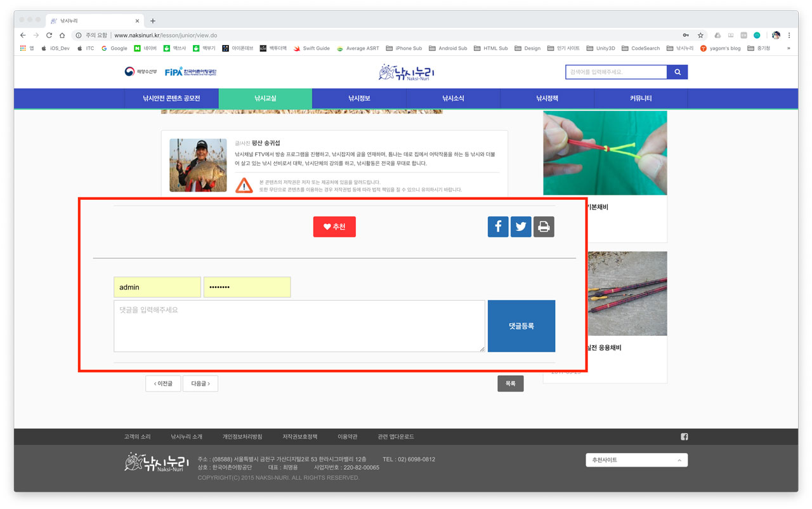Screen dimensions: 812x509
Task: Click the comment textarea field
Action: point(299,326)
